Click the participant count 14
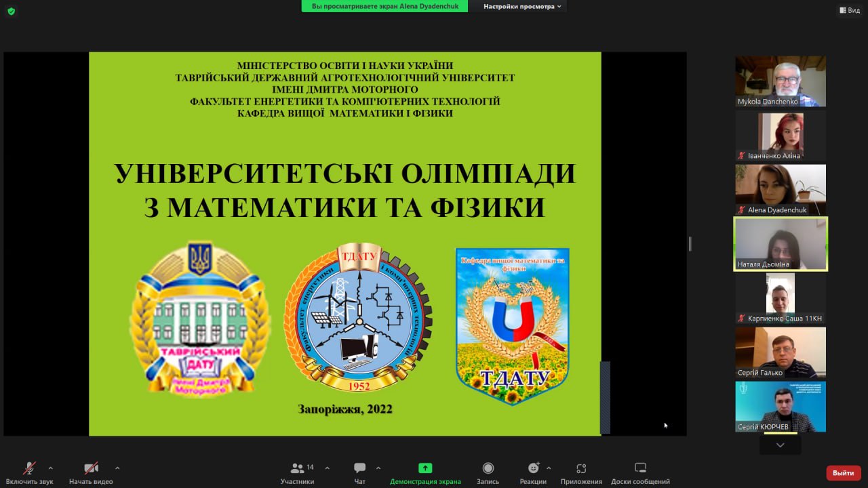The height and width of the screenshot is (488, 868). [311, 467]
